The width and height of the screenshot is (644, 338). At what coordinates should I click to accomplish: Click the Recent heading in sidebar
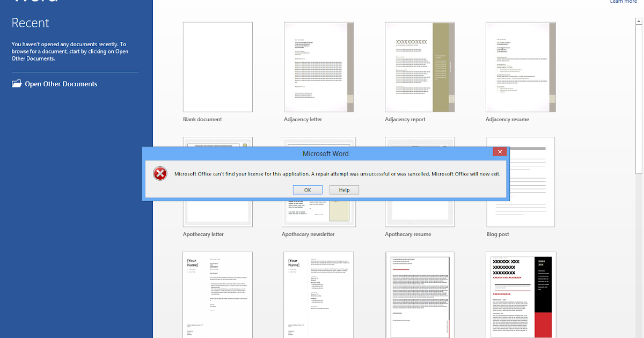[30, 23]
